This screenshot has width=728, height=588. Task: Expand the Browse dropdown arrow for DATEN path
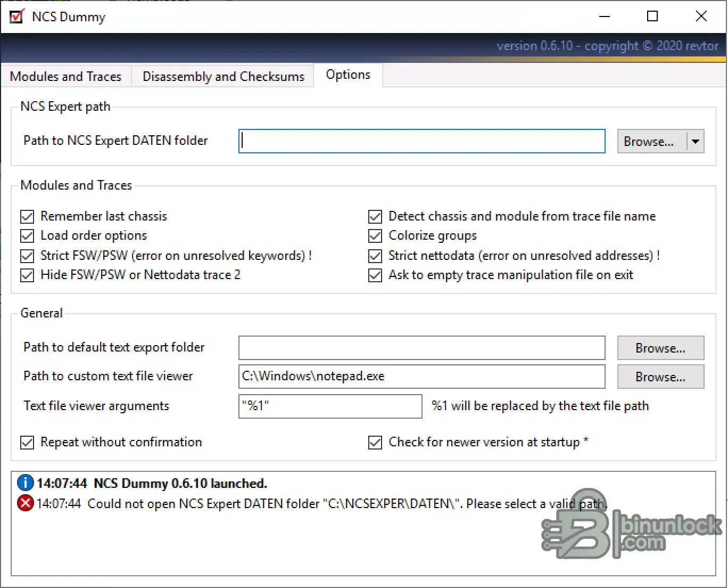point(696,142)
